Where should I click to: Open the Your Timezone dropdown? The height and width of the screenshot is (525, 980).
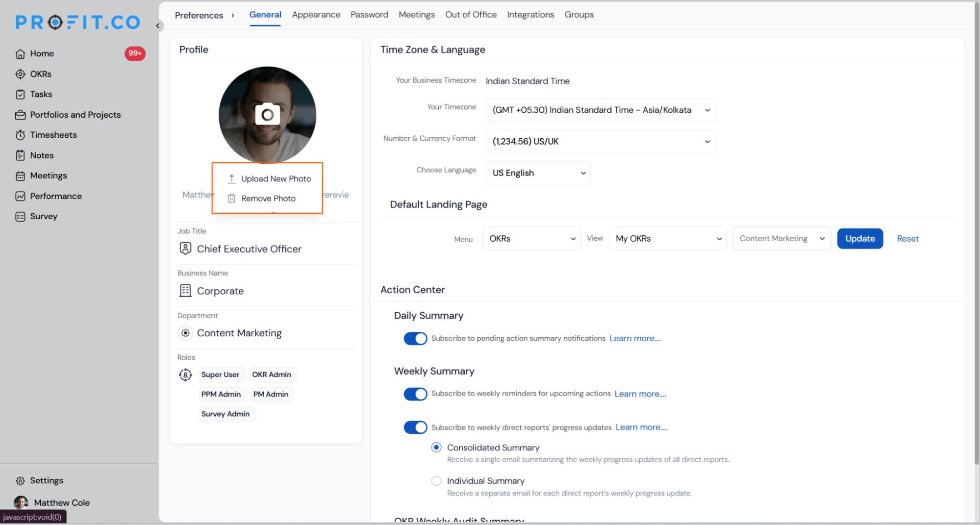coord(601,110)
